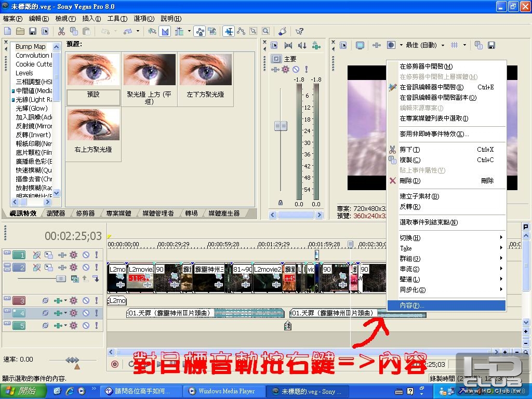
Task: Cut selection using the scissors toolbar icon
Action: [61, 32]
